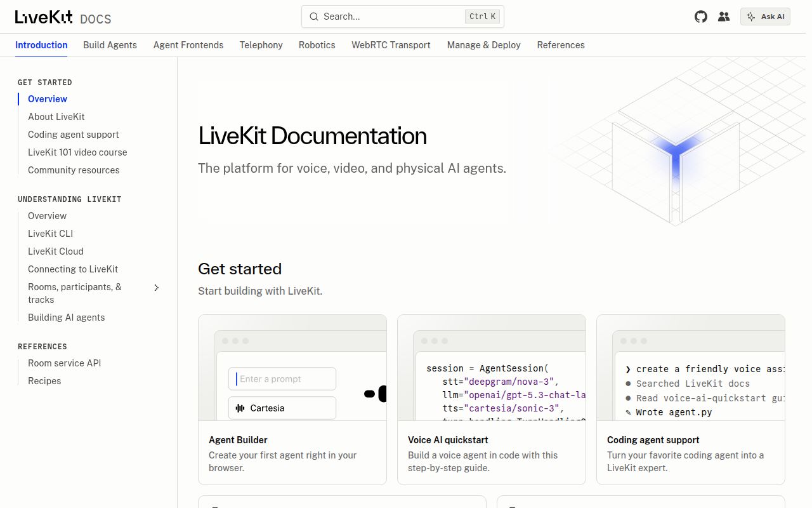Open Recipes in sidebar
Image resolution: width=812 pixels, height=508 pixels.
pos(44,381)
